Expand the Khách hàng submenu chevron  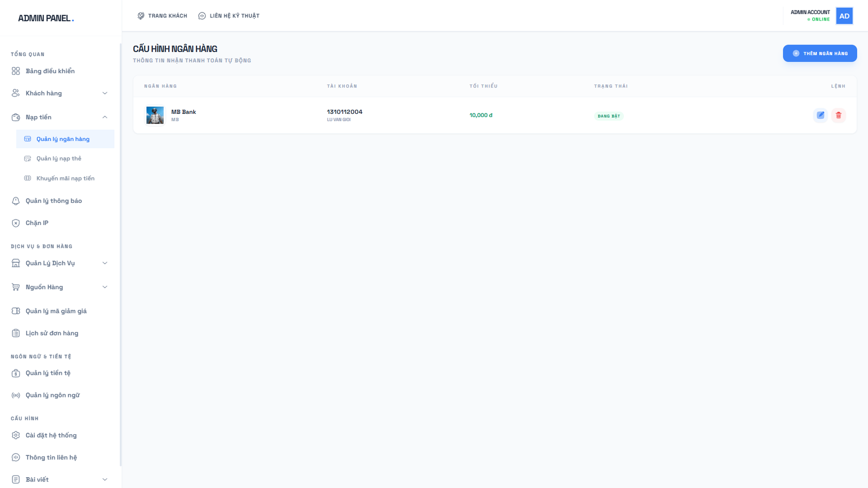pos(105,93)
